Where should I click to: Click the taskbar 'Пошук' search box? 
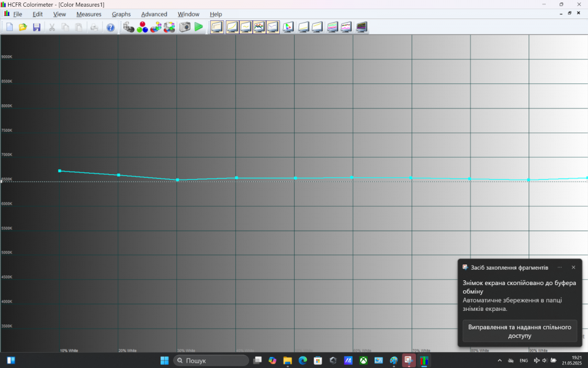211,361
